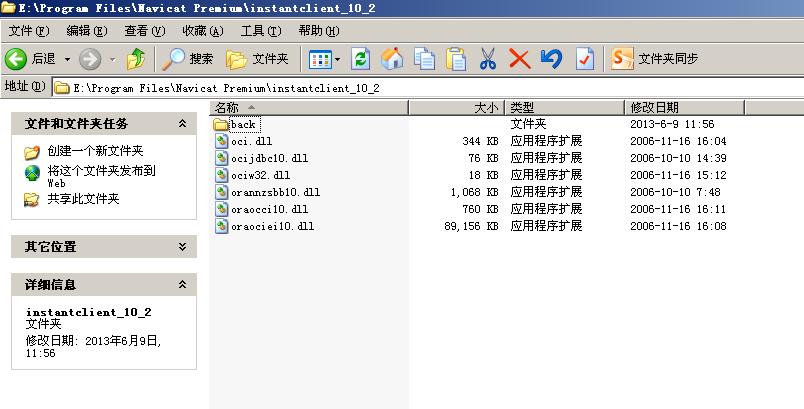804x409 pixels.
Task: Click the green Back arrow button
Action: pos(16,59)
